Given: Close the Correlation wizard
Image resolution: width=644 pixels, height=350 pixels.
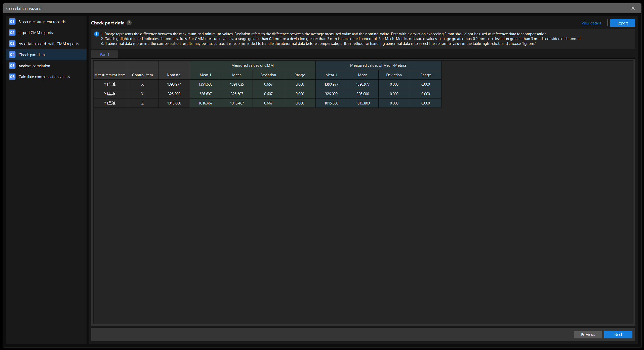Looking at the screenshot, I should pyautogui.click(x=633, y=8).
